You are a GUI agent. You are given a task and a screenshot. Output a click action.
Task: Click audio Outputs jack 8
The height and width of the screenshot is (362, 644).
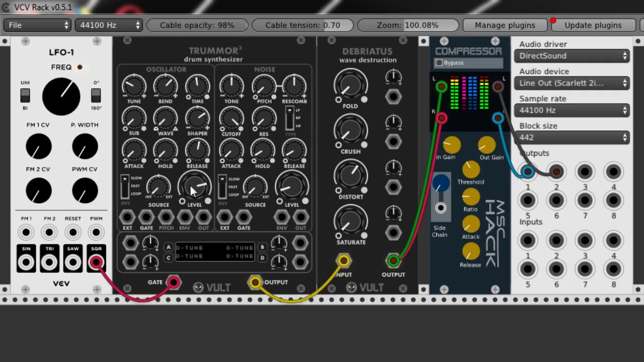pos(613,201)
